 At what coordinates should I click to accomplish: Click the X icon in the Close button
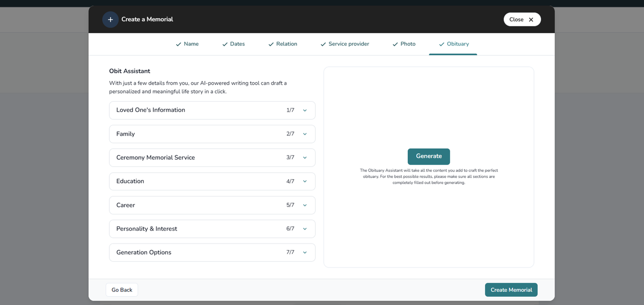[531, 20]
